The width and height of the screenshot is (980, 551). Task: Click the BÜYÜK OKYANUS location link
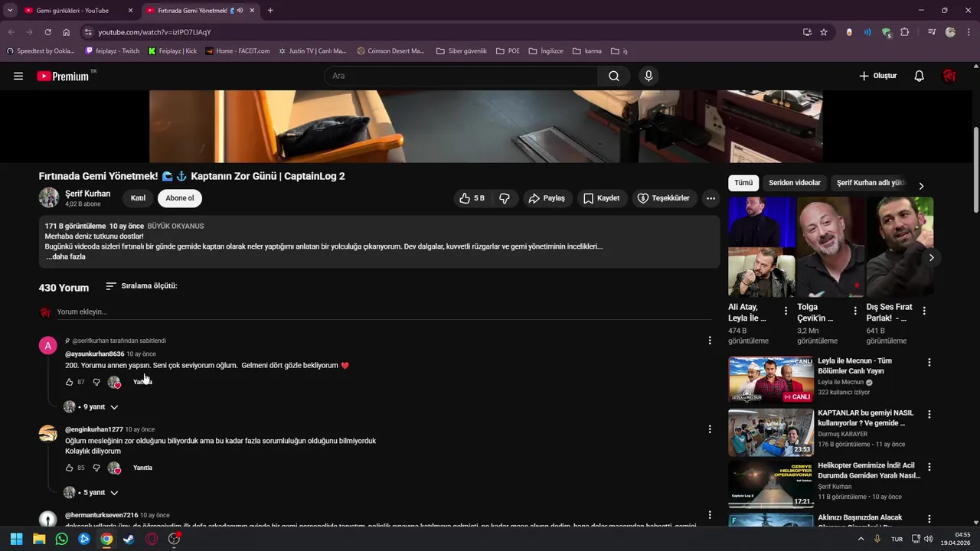coord(175,227)
